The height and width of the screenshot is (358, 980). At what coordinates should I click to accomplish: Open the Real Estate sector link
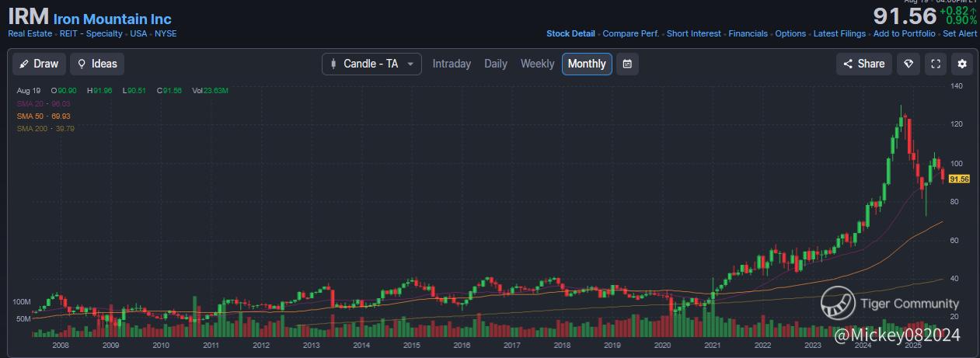point(30,33)
